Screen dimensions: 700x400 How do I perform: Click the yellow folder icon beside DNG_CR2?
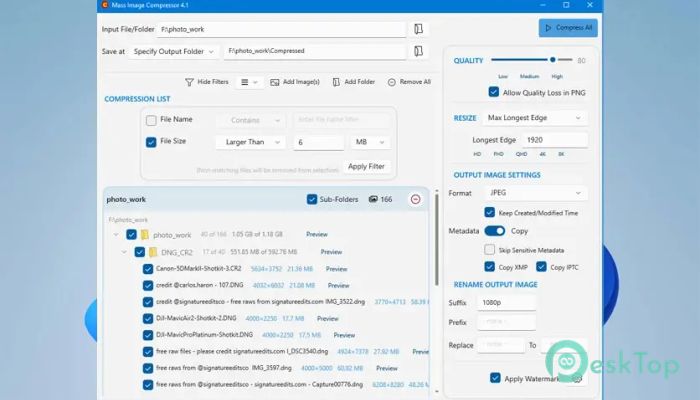(152, 251)
